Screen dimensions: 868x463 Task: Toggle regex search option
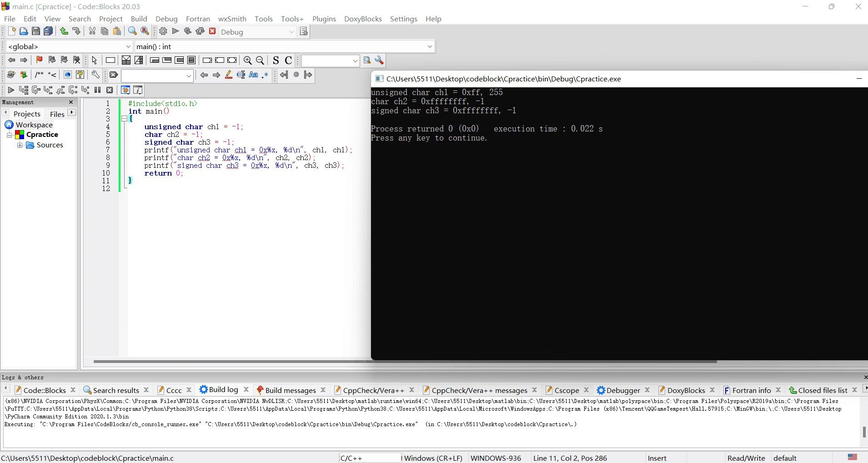click(265, 75)
